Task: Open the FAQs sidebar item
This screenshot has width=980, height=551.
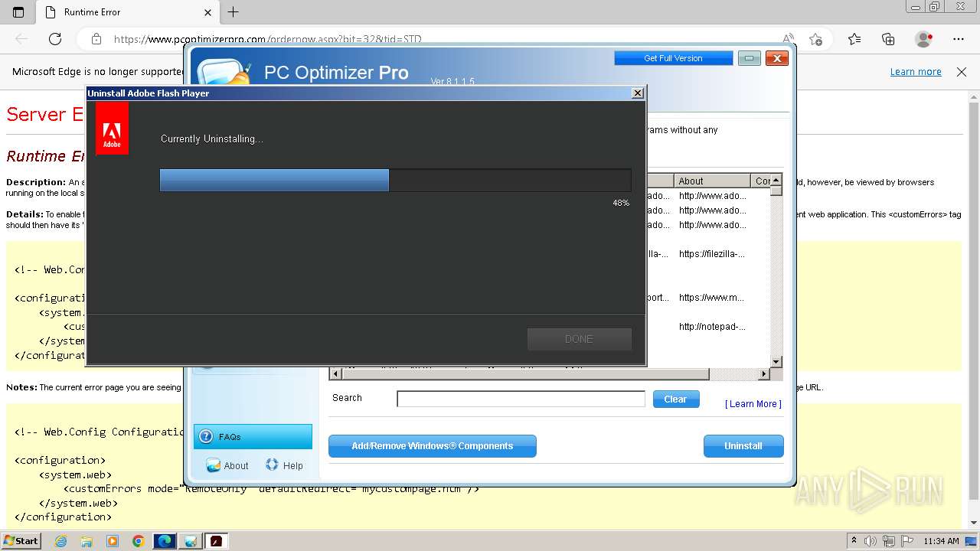Action: pyautogui.click(x=253, y=436)
